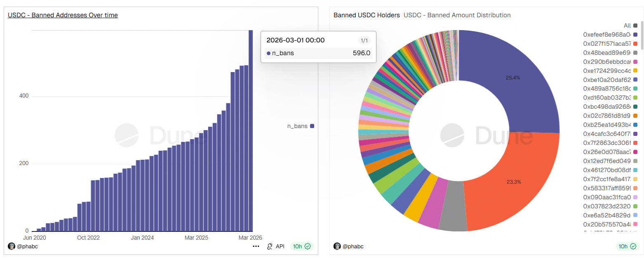Click the 10h refresh badge under the bar chart

(x=302, y=246)
